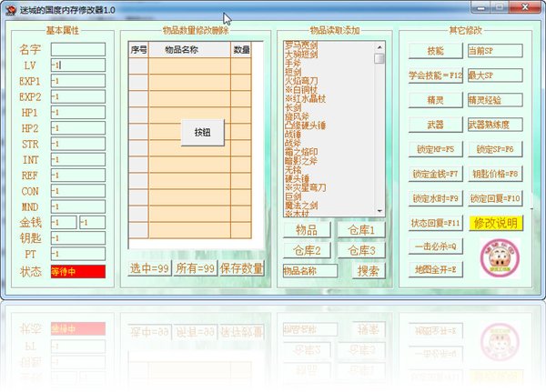Select 暗影之斧 in the item list
This screenshot has width=546, height=392.
pos(301,161)
